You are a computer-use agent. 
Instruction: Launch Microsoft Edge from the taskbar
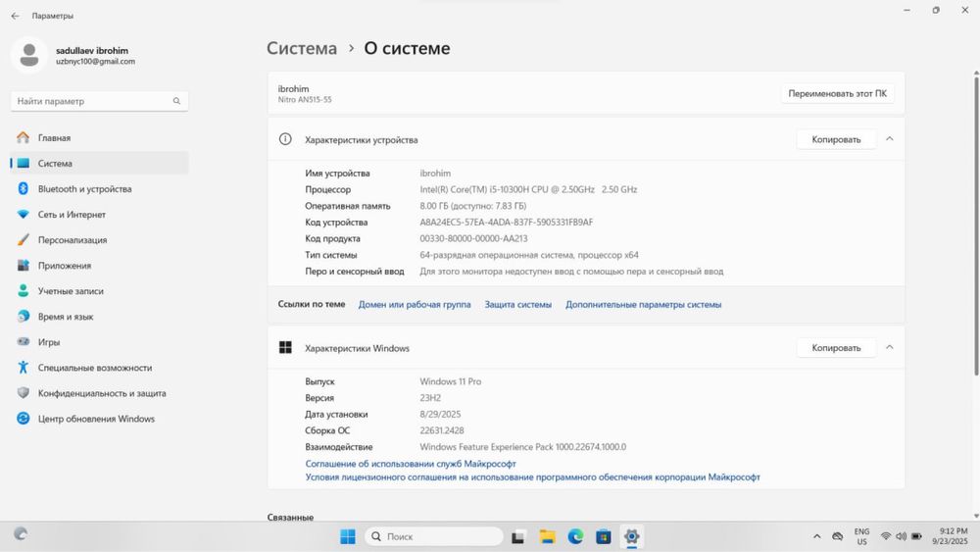coord(575,536)
